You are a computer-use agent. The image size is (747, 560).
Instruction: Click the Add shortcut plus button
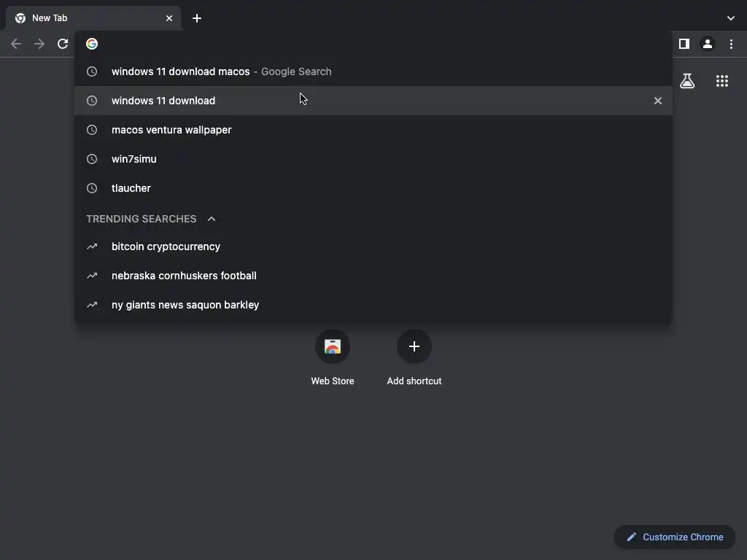[414, 346]
